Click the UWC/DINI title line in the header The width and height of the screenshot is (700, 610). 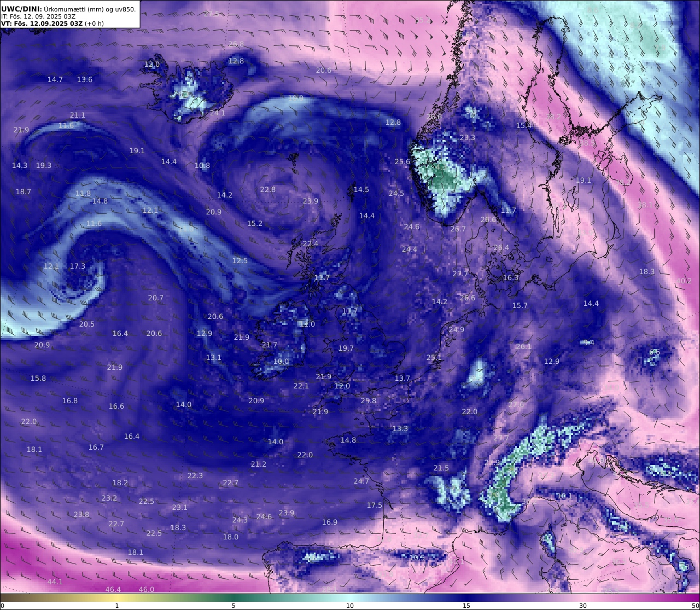tap(68, 9)
